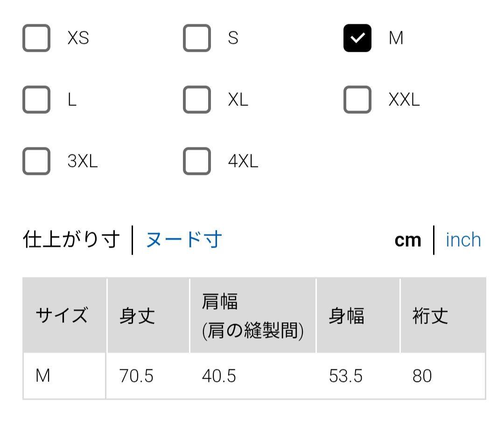
Task: Select cm as the unit
Action: pyautogui.click(x=407, y=240)
